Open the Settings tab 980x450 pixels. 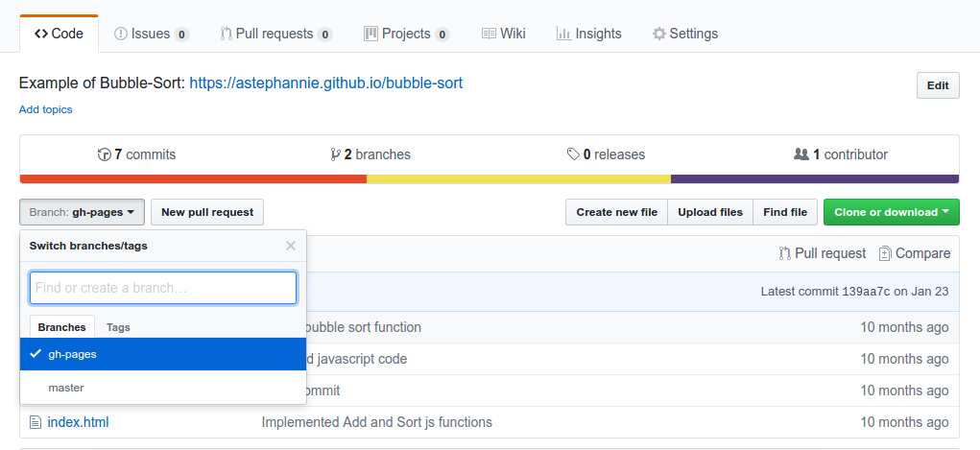tap(685, 34)
